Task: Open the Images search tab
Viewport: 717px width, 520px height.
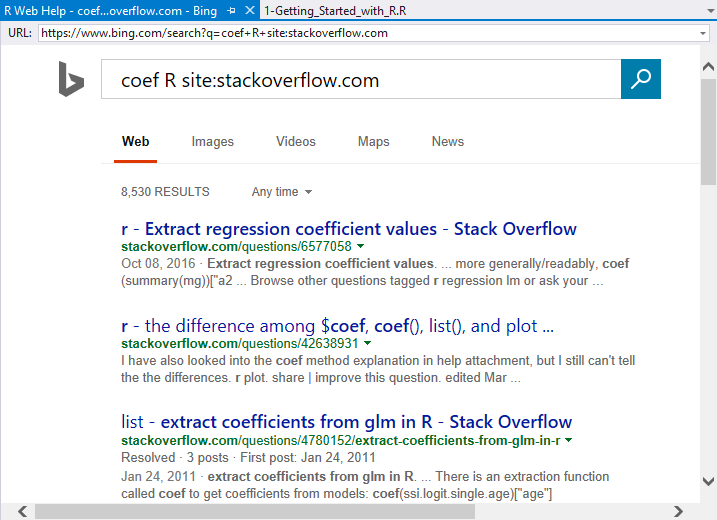Action: (x=213, y=142)
